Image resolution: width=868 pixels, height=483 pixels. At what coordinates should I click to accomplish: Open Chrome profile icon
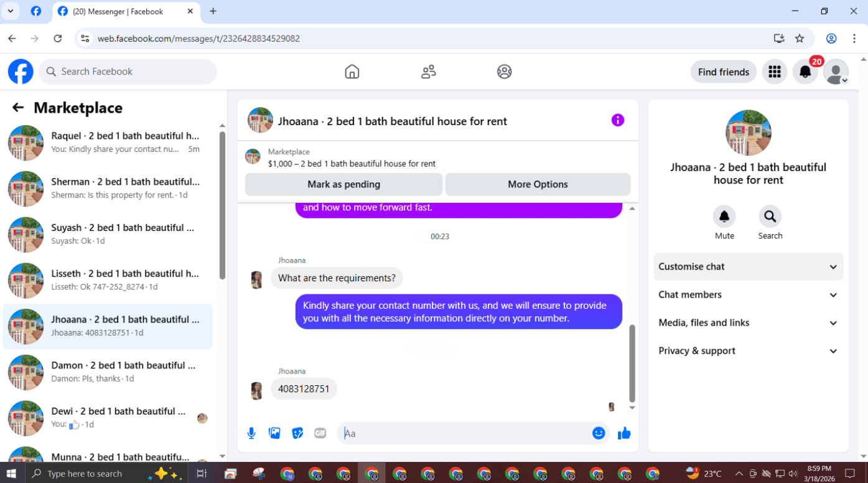click(831, 39)
